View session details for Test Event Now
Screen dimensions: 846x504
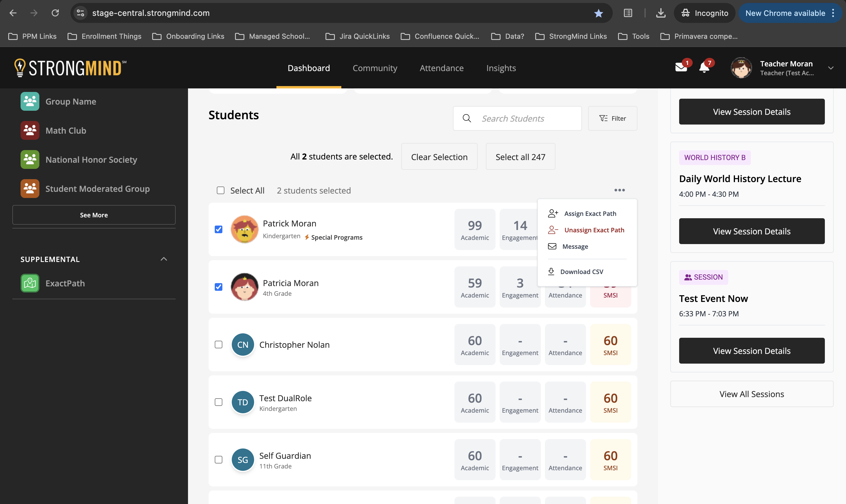[x=752, y=350]
